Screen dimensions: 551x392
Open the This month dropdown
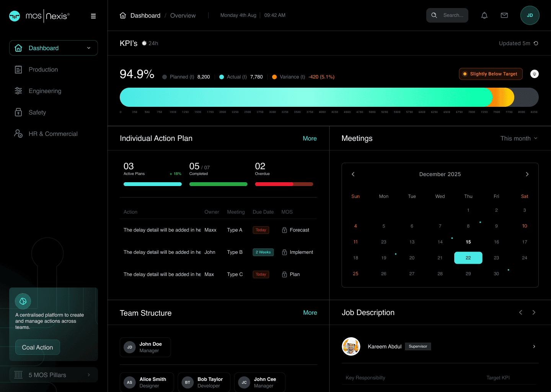519,138
